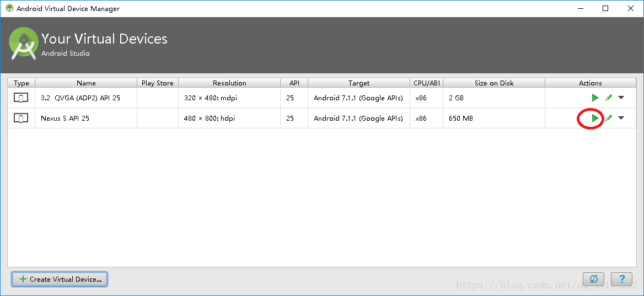Select the 'Nexus S API 25' name cell
Screen dimensions: 644x296
tap(86, 119)
